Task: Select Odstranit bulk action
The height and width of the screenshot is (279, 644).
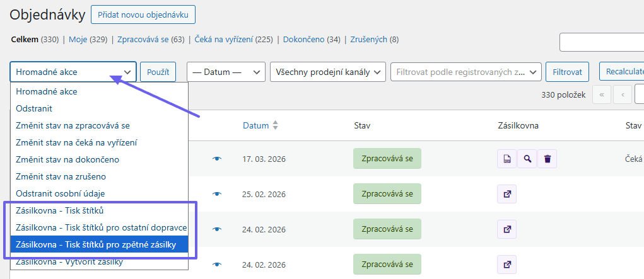Action: click(100, 109)
